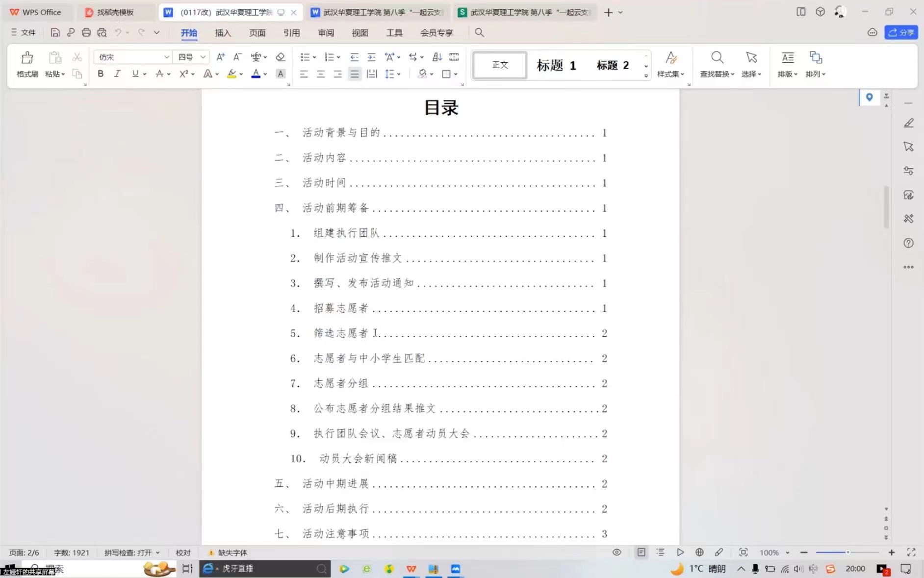924x578 pixels.
Task: Open the help icon in right sidebar
Action: [x=908, y=243]
